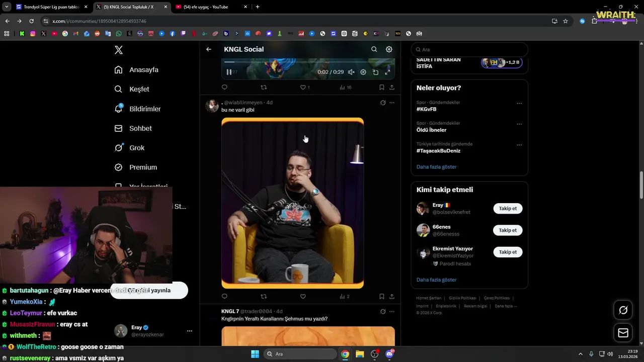Go back using KNGL Social header arrow
Viewport: 644px width, 362px height.
[209, 49]
